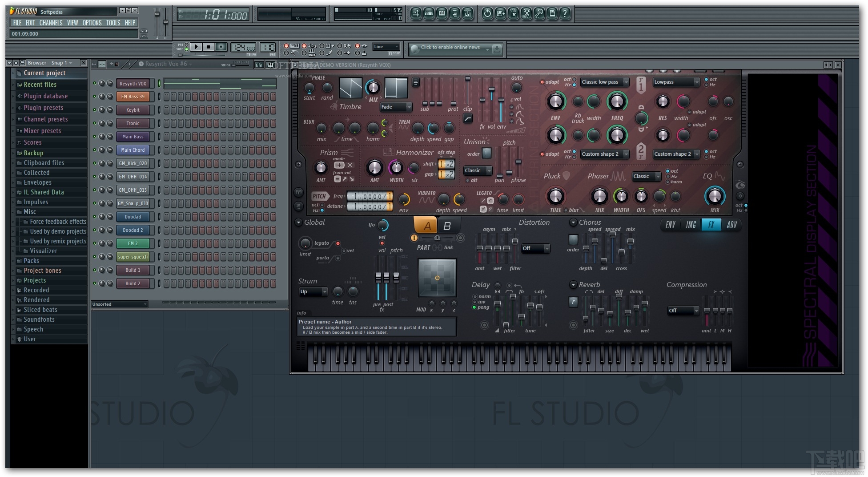This screenshot has width=868, height=477.
Task: Select part B button
Action: 447,226
